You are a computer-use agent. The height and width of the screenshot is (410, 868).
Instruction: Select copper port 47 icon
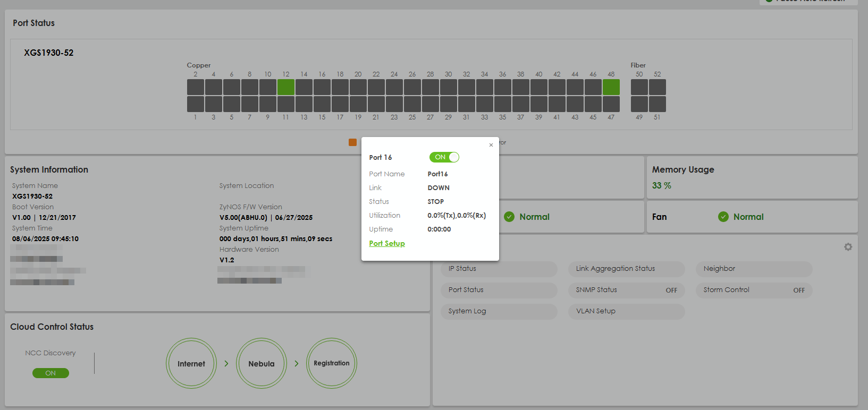pos(611,104)
